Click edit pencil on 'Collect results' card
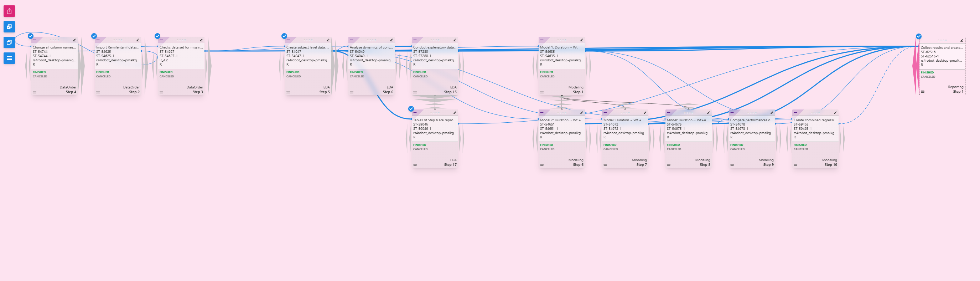Viewport: 980px width, 281px height. (961, 40)
